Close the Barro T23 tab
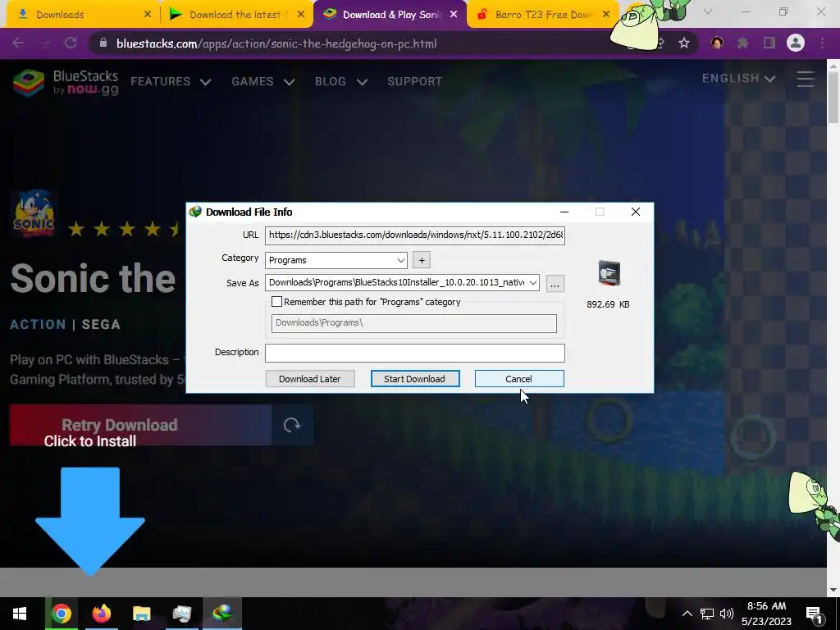The width and height of the screenshot is (840, 630). (606, 15)
